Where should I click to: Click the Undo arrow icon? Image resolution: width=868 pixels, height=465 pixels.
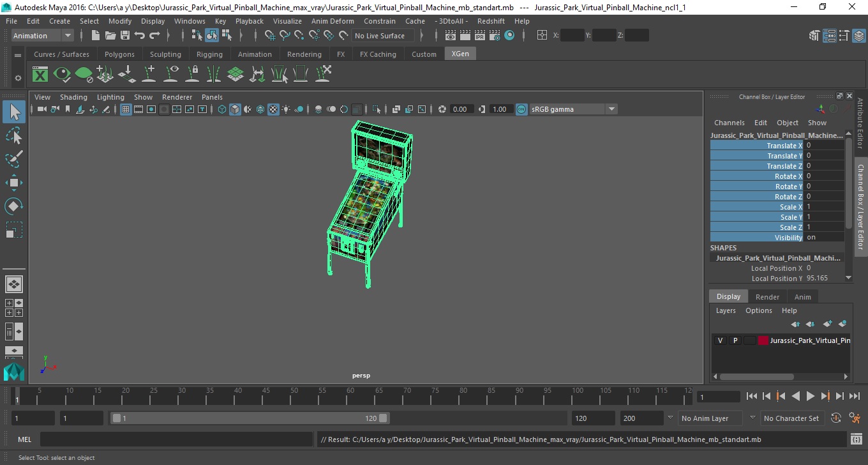pyautogui.click(x=140, y=36)
